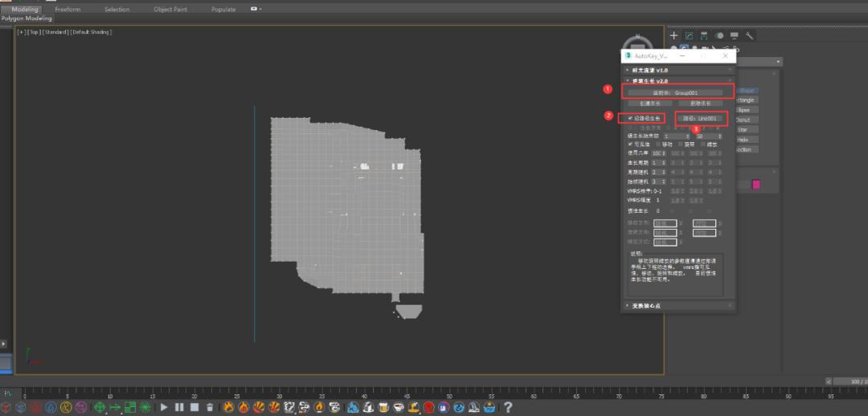Click the Ellipse shape button
Viewport: 868px width, 416px height.
(746, 109)
